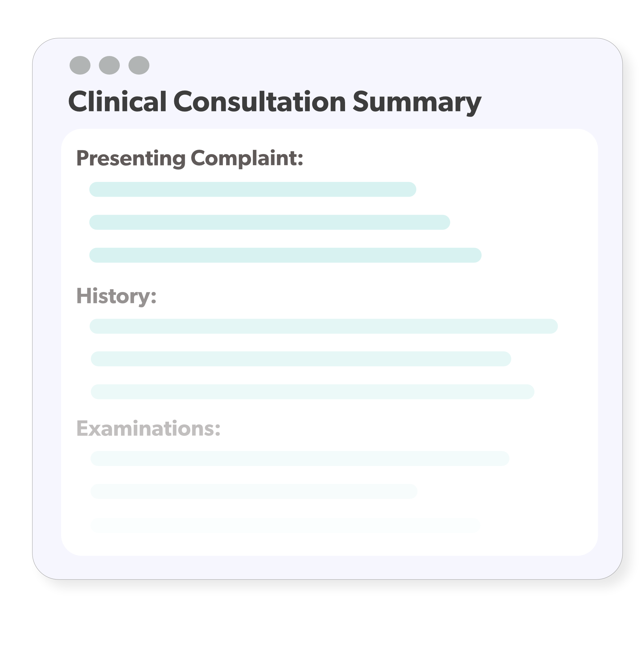Select the first line under History
The width and height of the screenshot is (644, 645).
pos(323,326)
